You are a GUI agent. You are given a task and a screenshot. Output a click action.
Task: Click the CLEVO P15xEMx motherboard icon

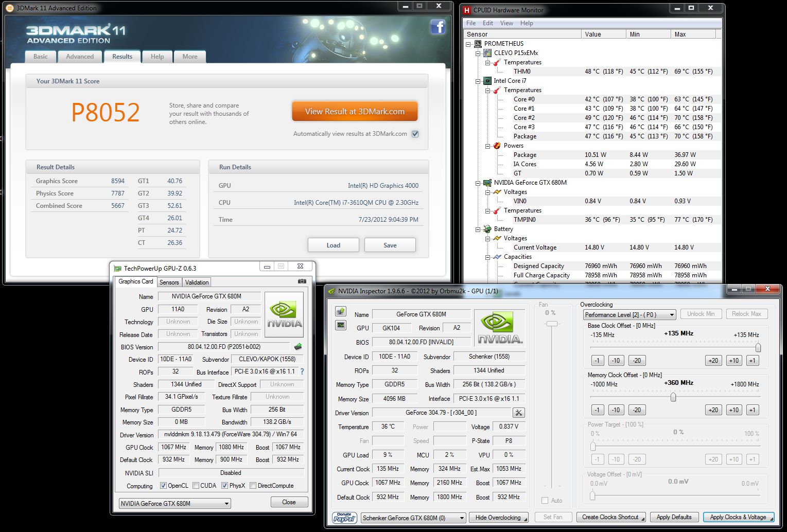click(487, 53)
